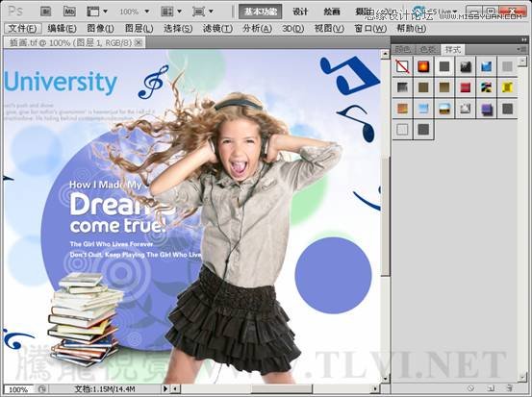Apply the silver chrome style swatch
This screenshot has height=397, width=532.
466,109
